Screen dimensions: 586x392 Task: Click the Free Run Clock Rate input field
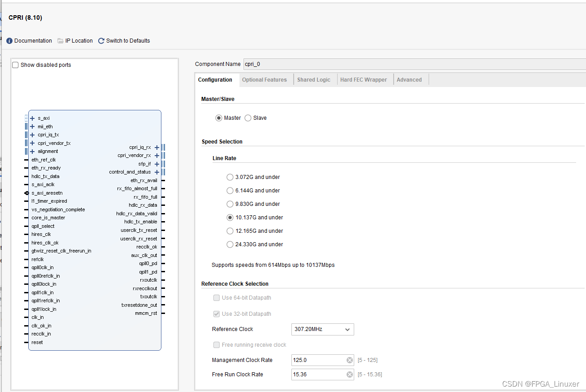click(322, 375)
